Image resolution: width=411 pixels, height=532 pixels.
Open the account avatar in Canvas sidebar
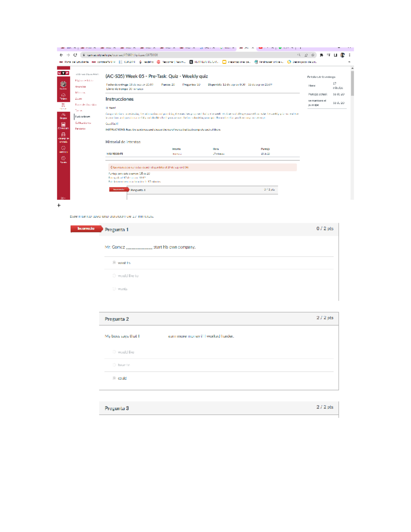63,85
